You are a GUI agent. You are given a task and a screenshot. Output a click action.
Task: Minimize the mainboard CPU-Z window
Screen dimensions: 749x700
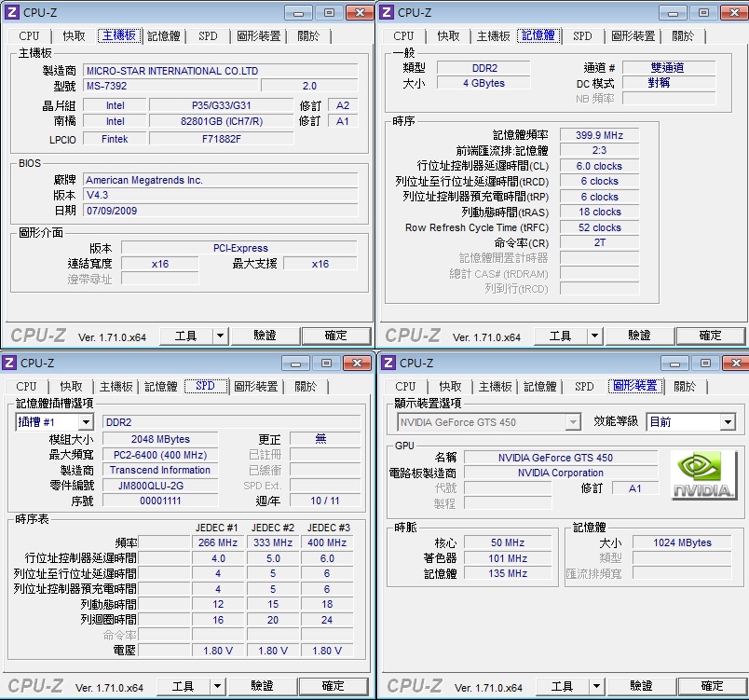coord(299,13)
